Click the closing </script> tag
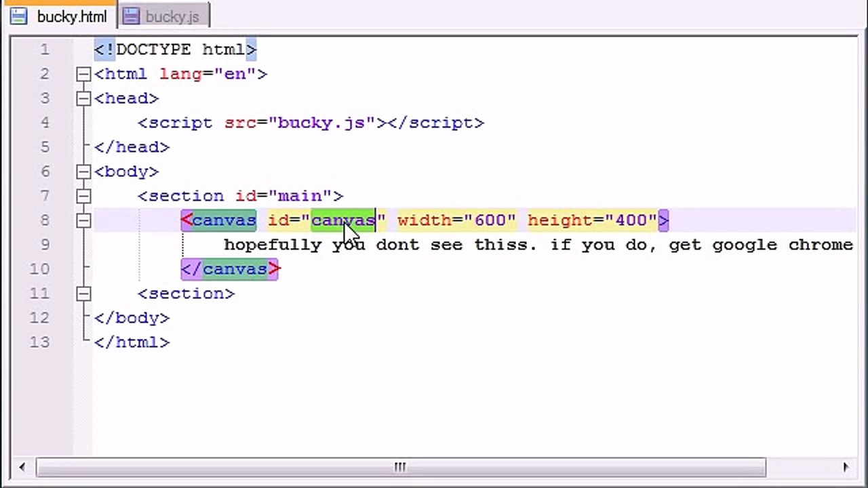 (x=436, y=123)
